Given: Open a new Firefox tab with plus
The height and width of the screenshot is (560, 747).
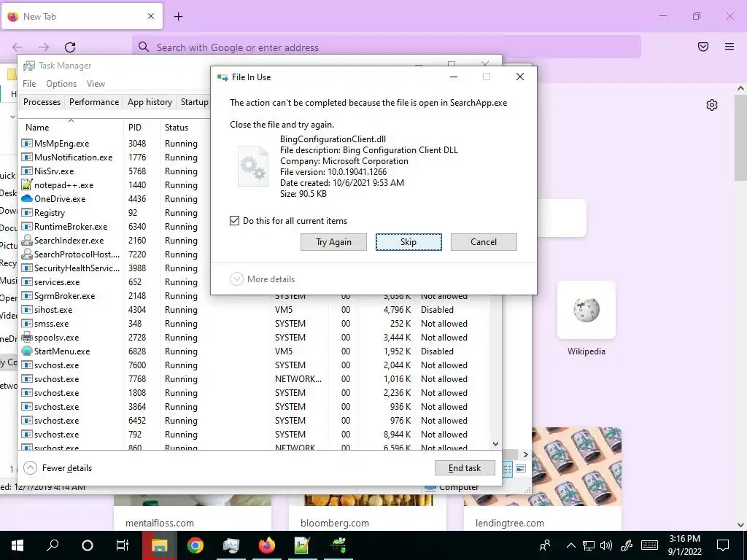Looking at the screenshot, I should pyautogui.click(x=178, y=17).
